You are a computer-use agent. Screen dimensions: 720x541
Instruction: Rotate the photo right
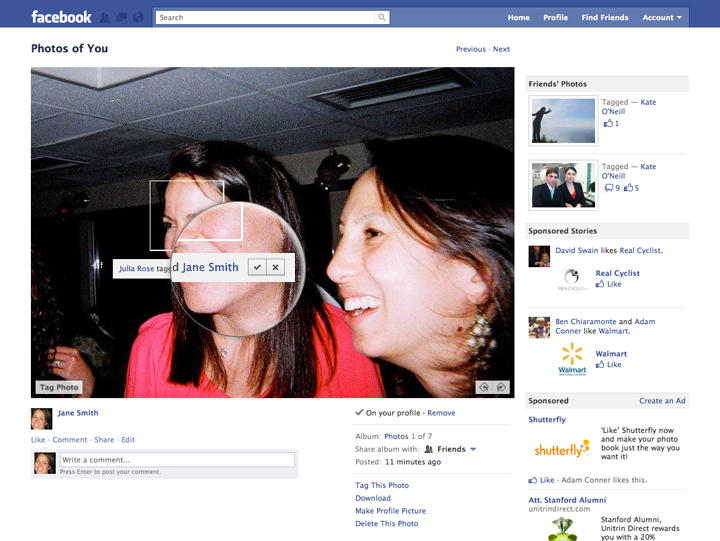tap(501, 387)
